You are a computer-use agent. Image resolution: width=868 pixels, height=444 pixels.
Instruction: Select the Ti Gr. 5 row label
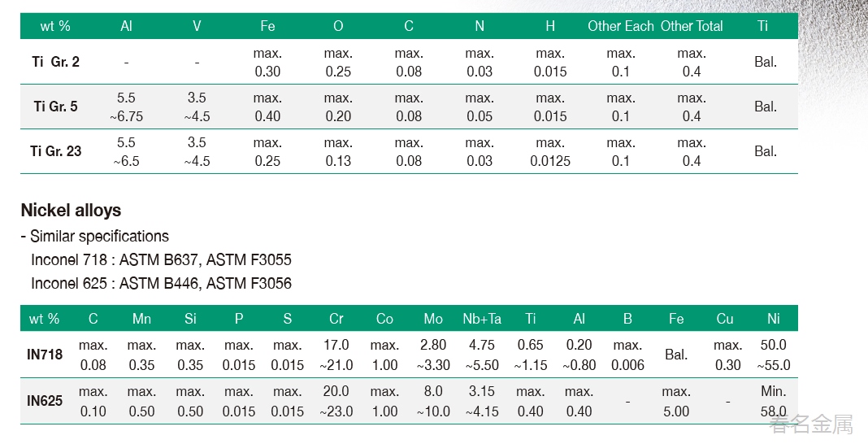click(x=56, y=107)
